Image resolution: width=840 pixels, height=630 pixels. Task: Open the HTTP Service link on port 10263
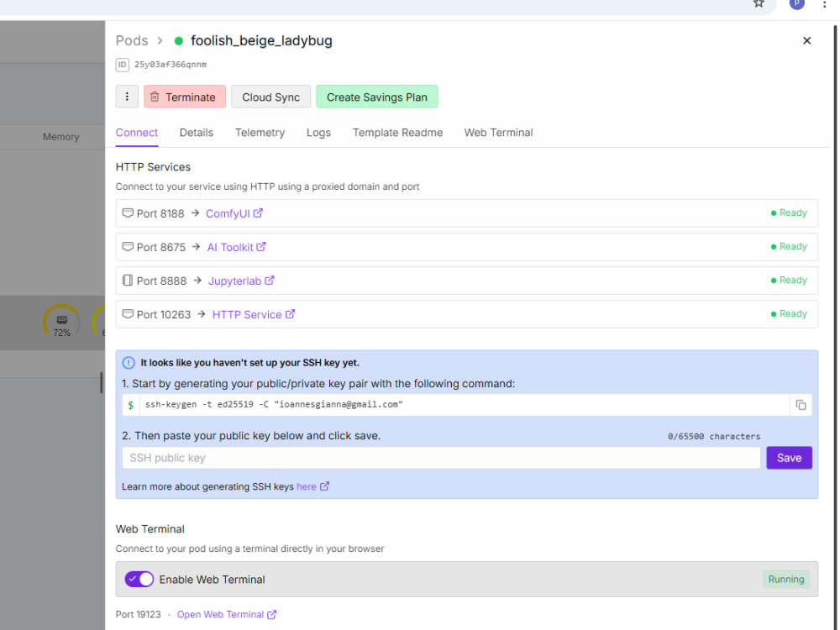(x=247, y=315)
